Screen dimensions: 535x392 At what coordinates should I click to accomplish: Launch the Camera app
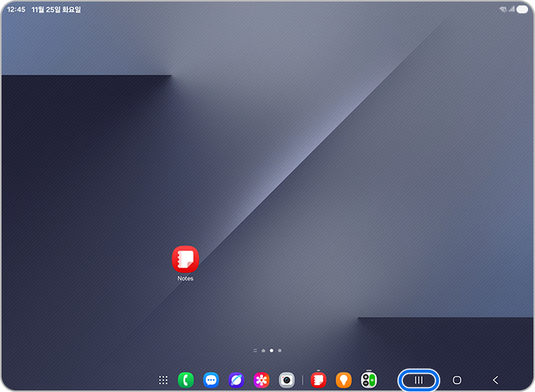pos(287,380)
